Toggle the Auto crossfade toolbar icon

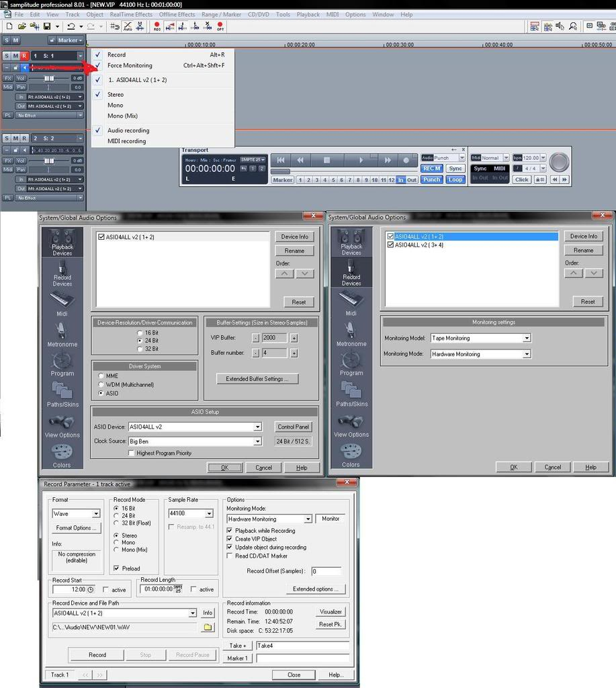click(128, 26)
